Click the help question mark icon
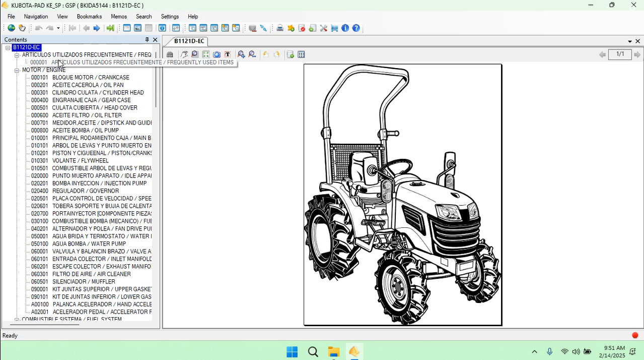Viewport: 644px width, 360px height. [x=356, y=28]
